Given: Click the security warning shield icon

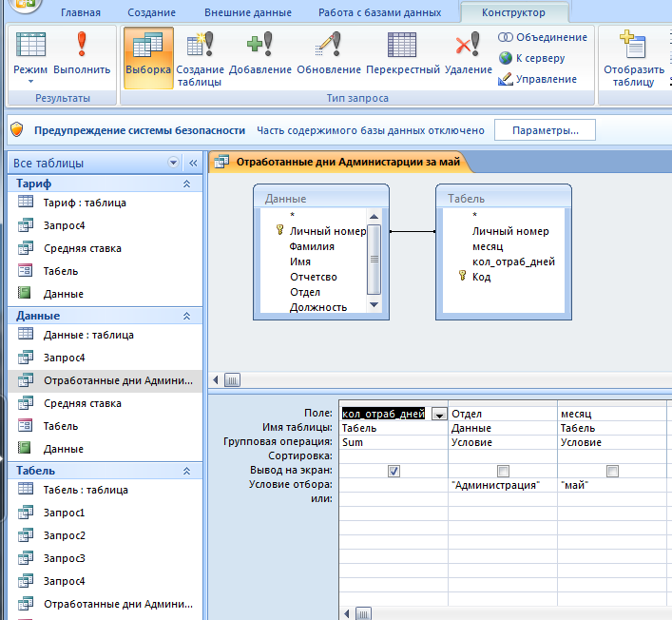Looking at the screenshot, I should click(17, 129).
